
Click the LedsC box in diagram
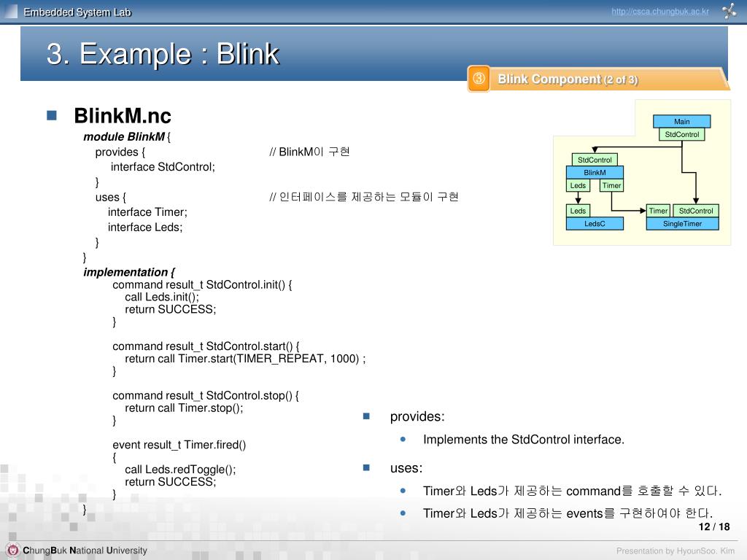(x=595, y=223)
